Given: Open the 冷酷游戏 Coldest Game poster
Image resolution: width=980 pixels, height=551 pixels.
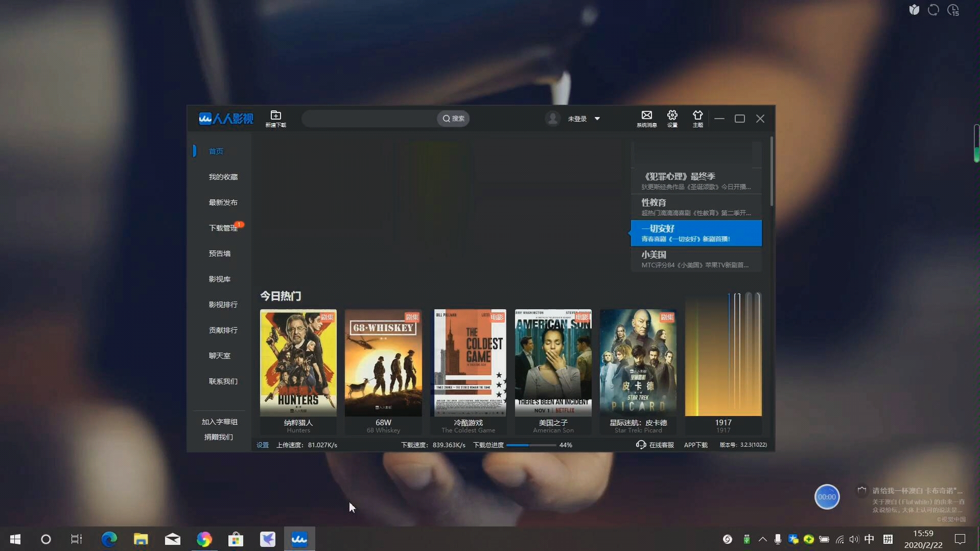Looking at the screenshot, I should [469, 362].
